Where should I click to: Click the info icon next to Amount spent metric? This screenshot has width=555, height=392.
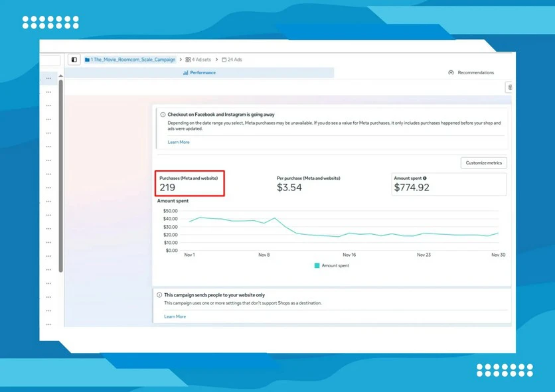pyautogui.click(x=425, y=178)
